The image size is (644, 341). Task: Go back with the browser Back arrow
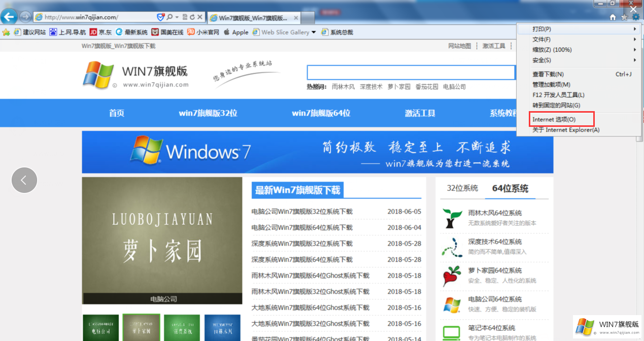coord(9,17)
